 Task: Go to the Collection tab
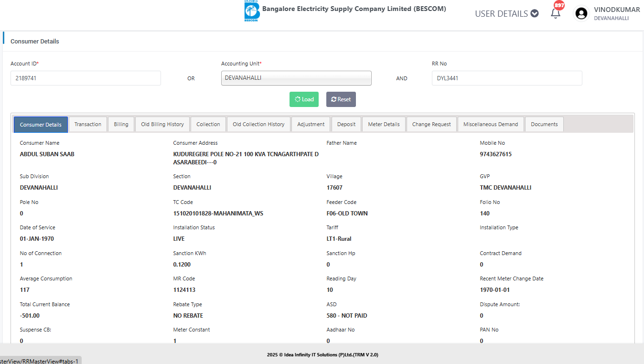(208, 124)
